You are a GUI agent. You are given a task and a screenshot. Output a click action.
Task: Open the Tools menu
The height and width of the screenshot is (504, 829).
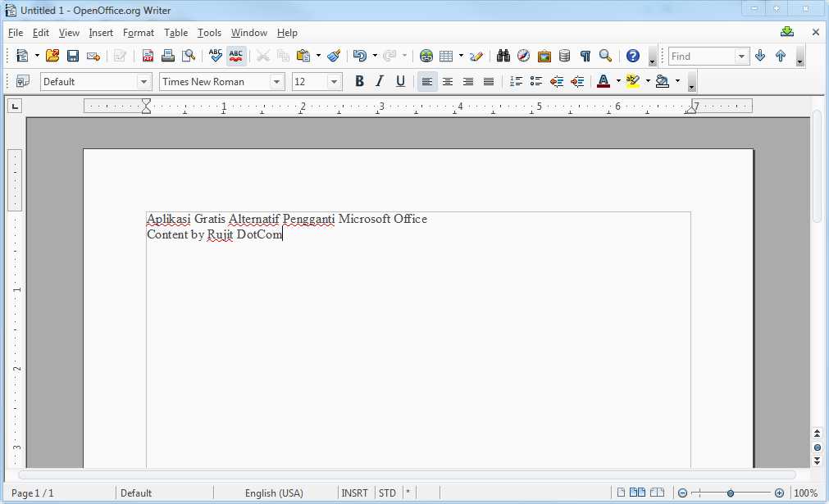[209, 33]
